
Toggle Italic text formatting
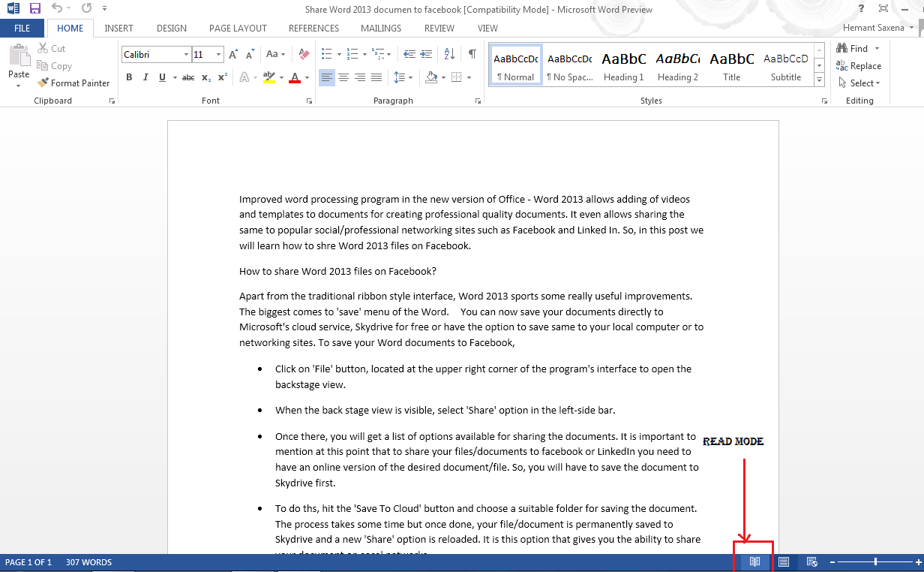tap(145, 77)
